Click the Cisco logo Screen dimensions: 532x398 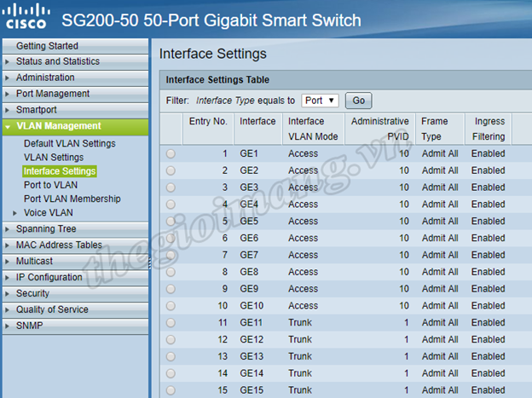point(26,15)
